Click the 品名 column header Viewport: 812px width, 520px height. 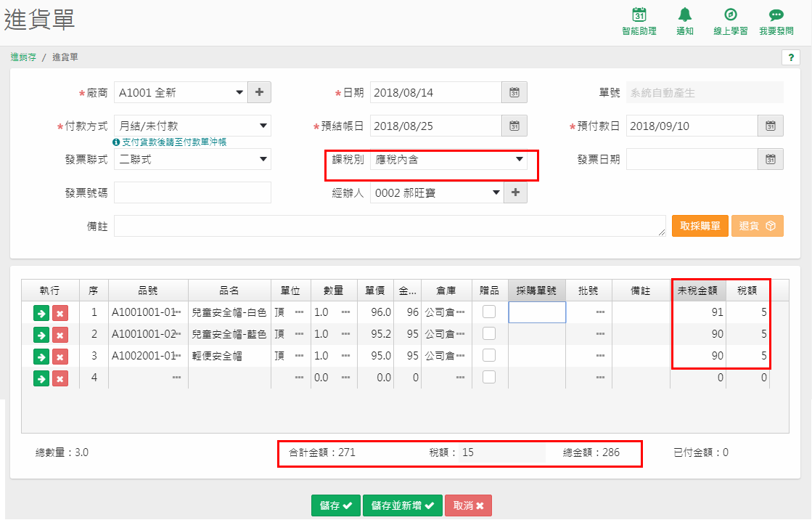(x=229, y=291)
